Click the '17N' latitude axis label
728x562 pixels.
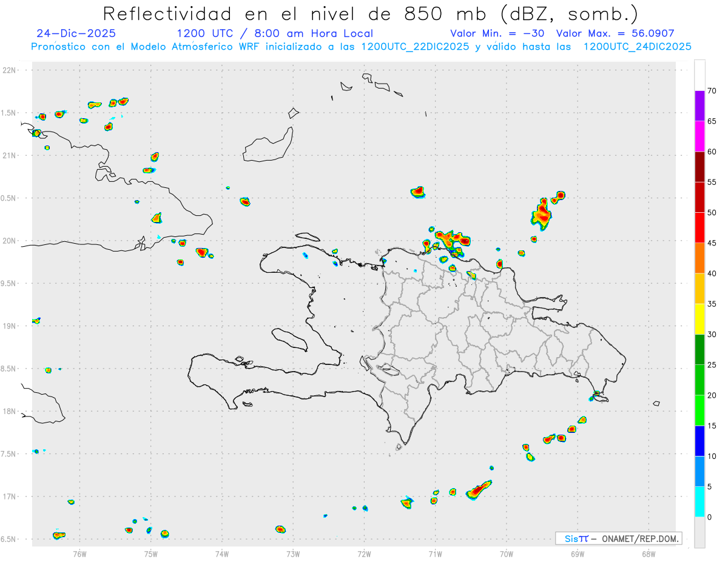[9, 497]
